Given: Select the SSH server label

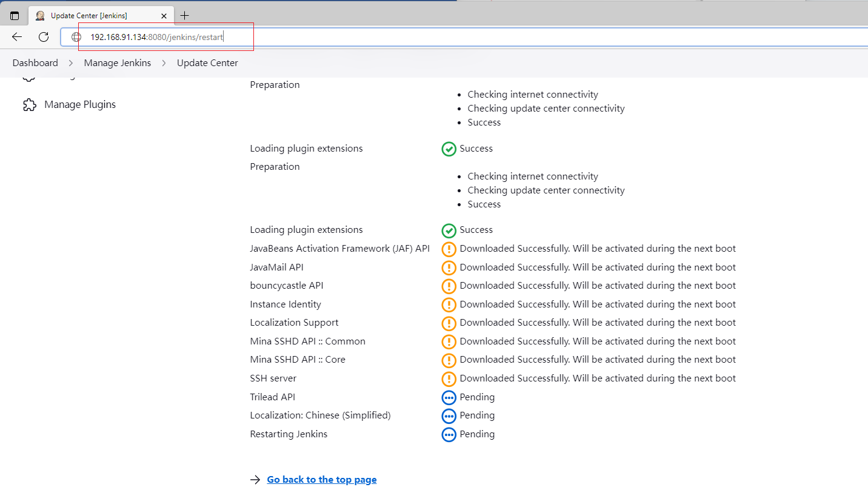Looking at the screenshot, I should coord(273,378).
